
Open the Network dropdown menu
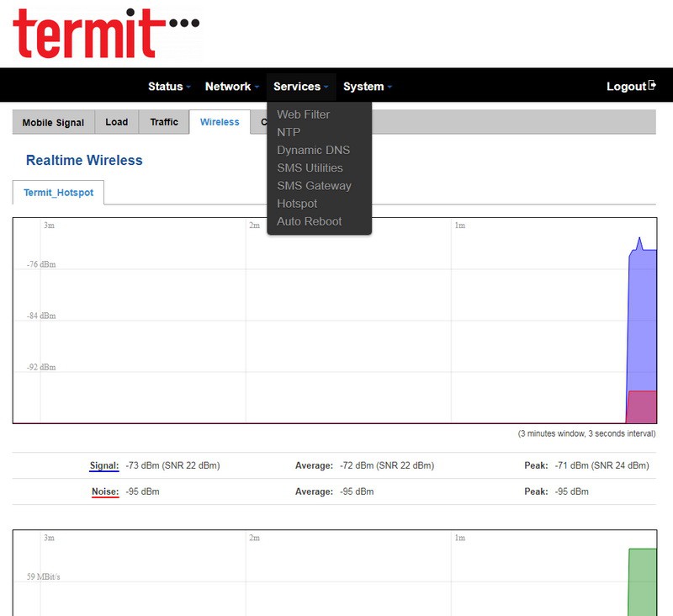(x=231, y=87)
